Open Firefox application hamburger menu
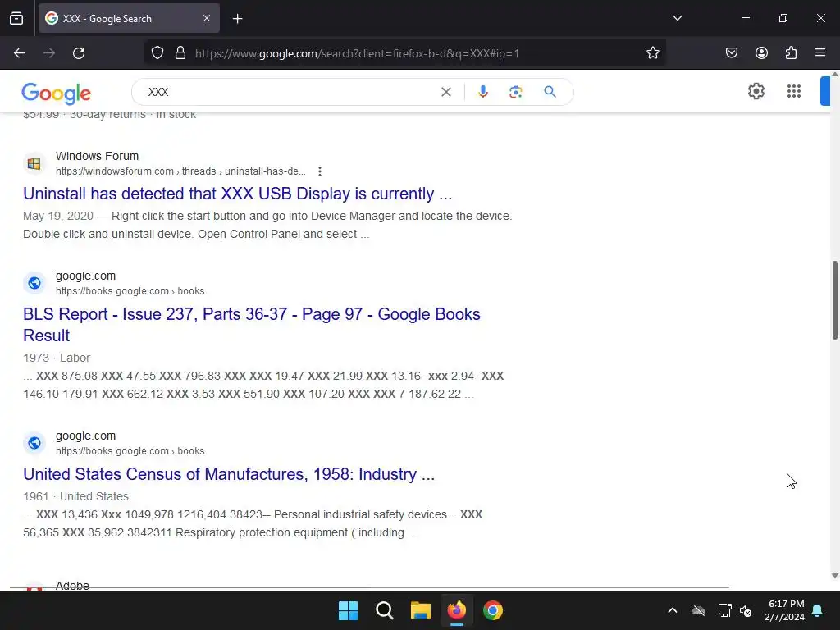Screen dimensions: 840x630 (x=820, y=53)
